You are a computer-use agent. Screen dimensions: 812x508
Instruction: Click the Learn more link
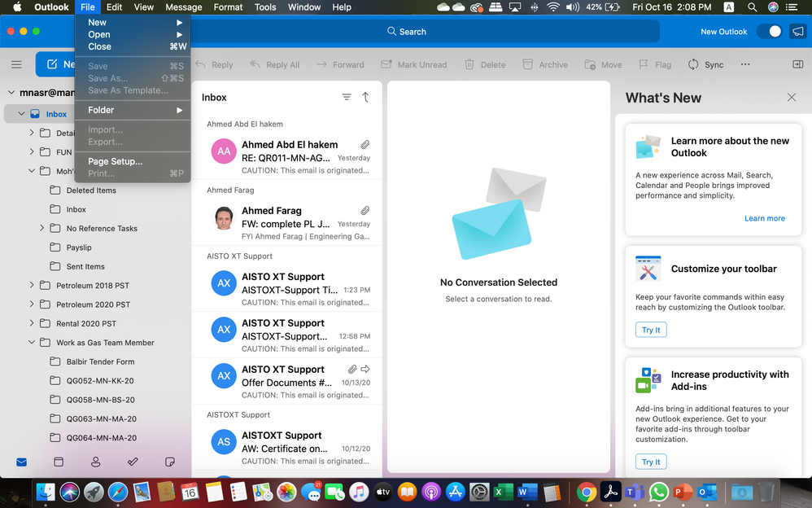[764, 218]
